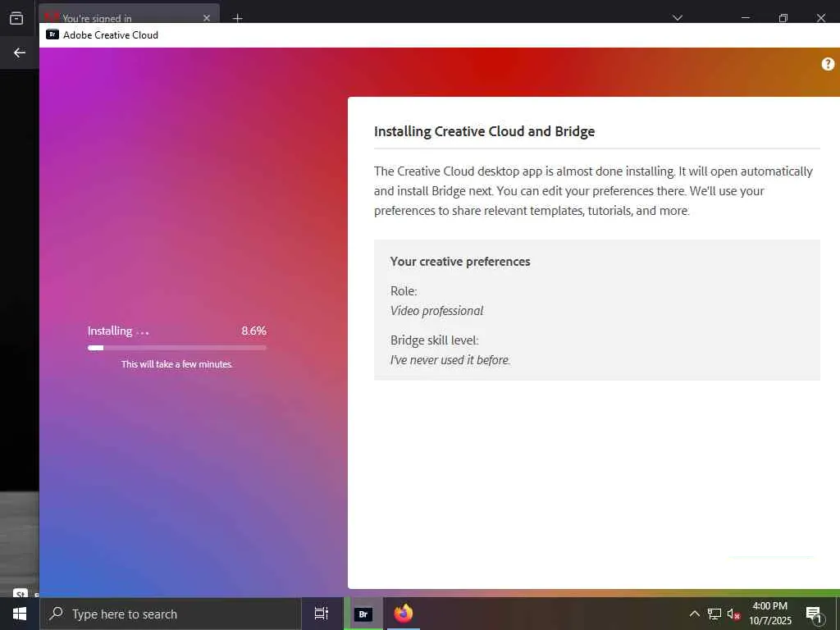Click the "Adobe Creative Cloud" window title
The height and width of the screenshot is (630, 840).
pyautogui.click(x=111, y=34)
